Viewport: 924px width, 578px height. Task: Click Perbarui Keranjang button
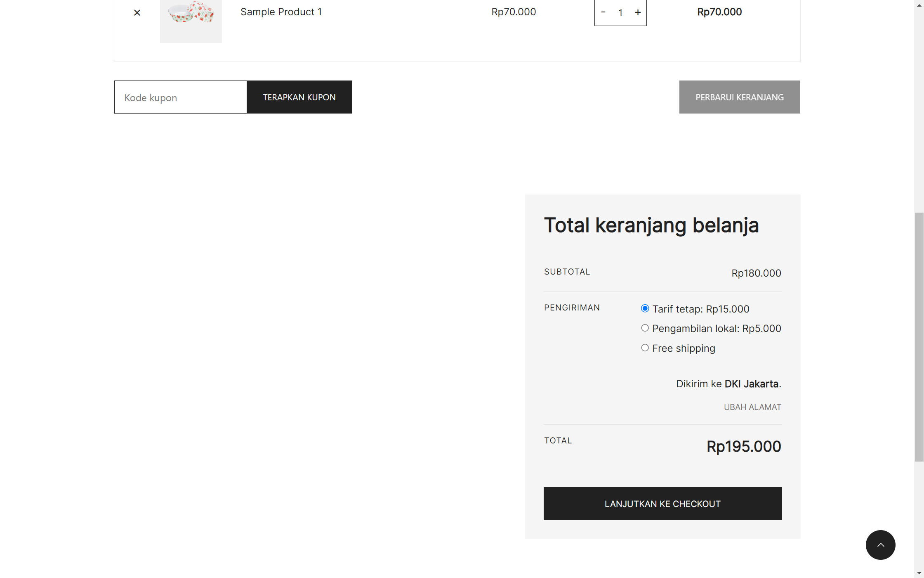740,97
